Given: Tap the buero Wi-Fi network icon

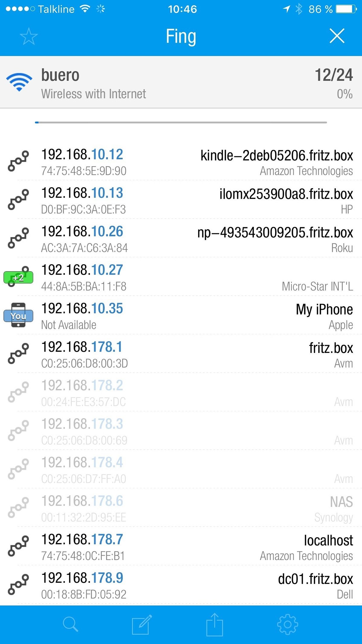Looking at the screenshot, I should [19, 82].
